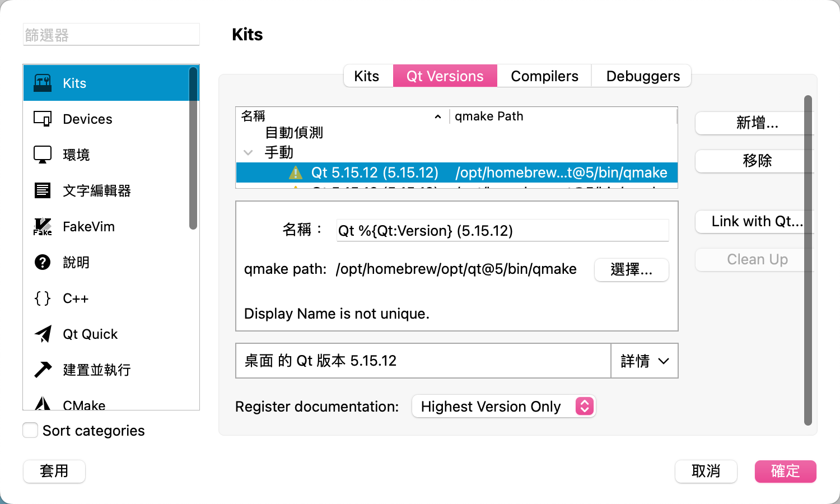
Task: Click the 說明 question mark icon
Action: click(x=43, y=262)
